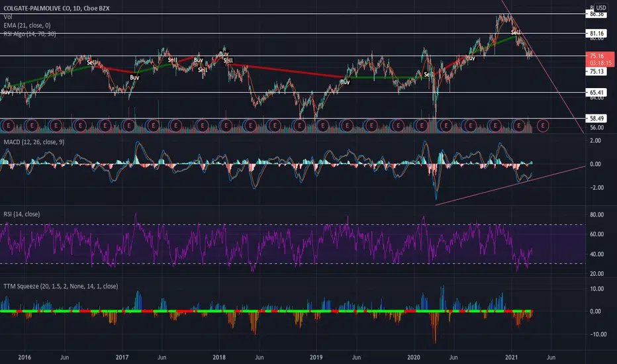
Task: Click the 86.36 price level label
Action: [x=596, y=14]
